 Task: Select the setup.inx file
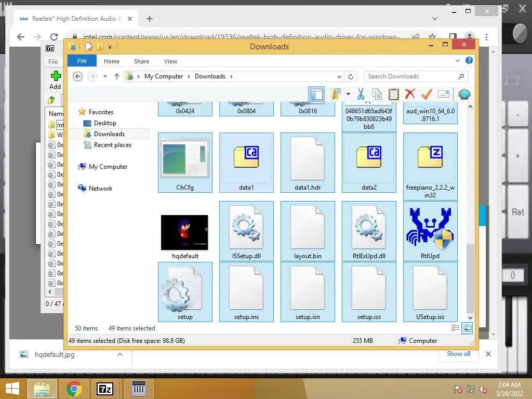pos(246,292)
